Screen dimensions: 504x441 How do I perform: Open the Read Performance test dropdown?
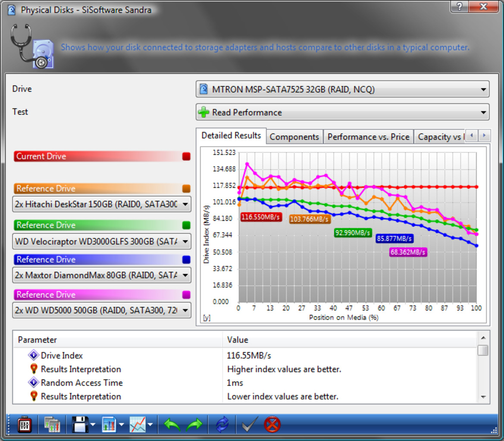342,113
